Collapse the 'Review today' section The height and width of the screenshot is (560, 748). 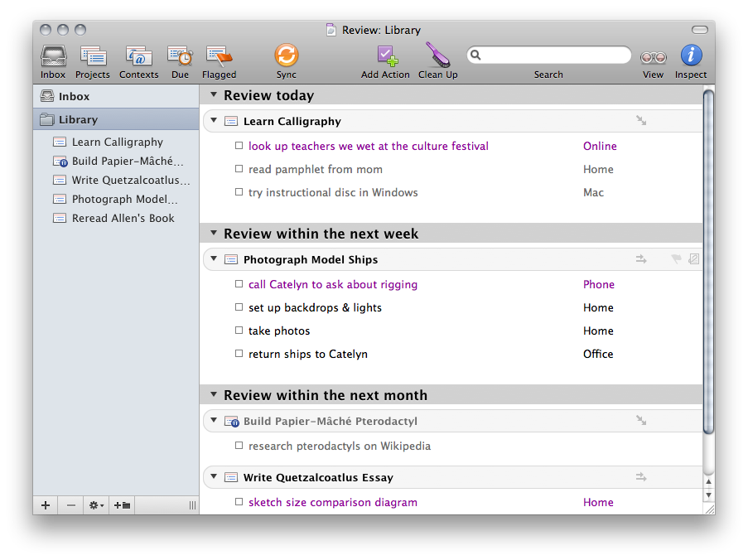point(213,95)
